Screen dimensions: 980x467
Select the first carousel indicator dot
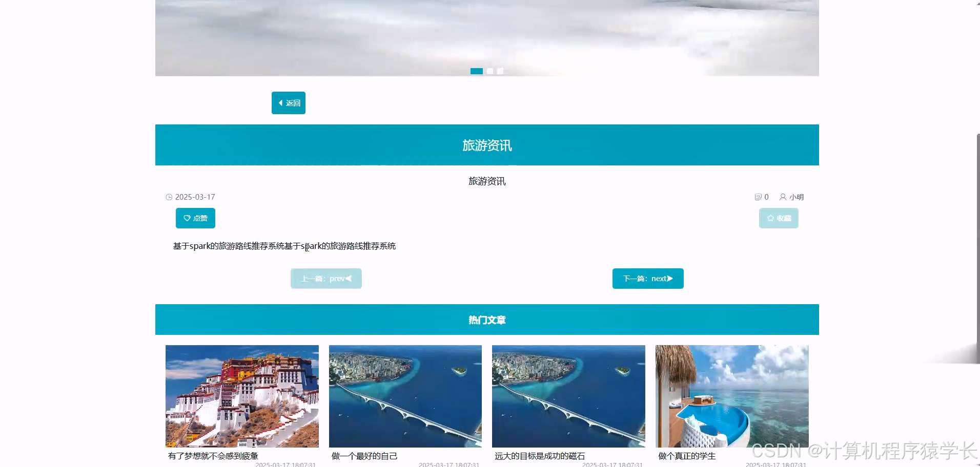[477, 71]
